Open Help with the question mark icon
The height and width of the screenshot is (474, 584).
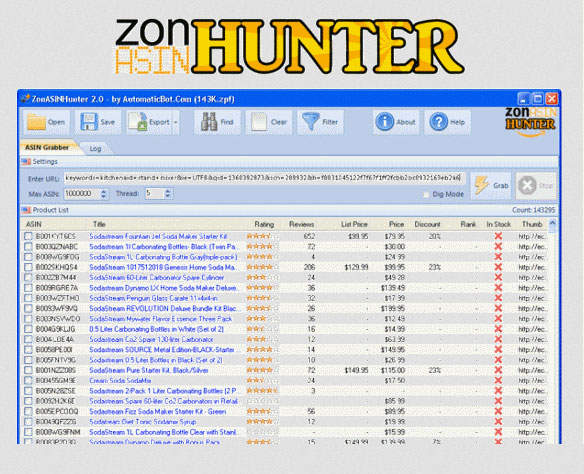tap(447, 122)
